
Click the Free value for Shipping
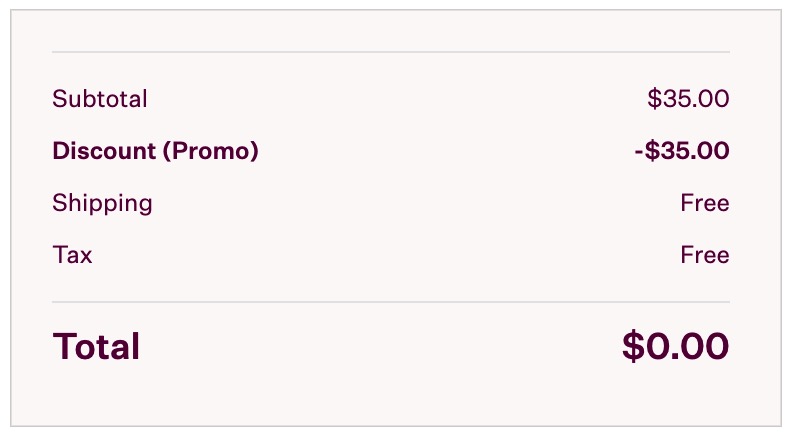704,203
